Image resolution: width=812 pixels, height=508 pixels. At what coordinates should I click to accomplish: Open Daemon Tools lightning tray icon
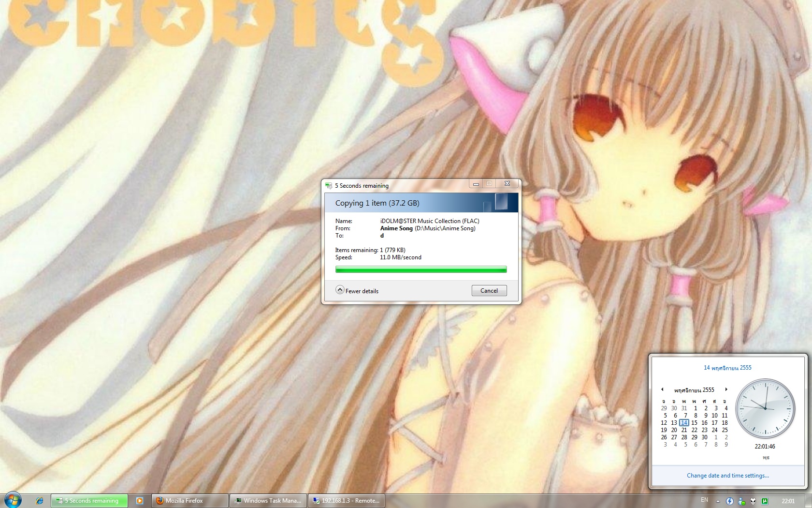(730, 501)
